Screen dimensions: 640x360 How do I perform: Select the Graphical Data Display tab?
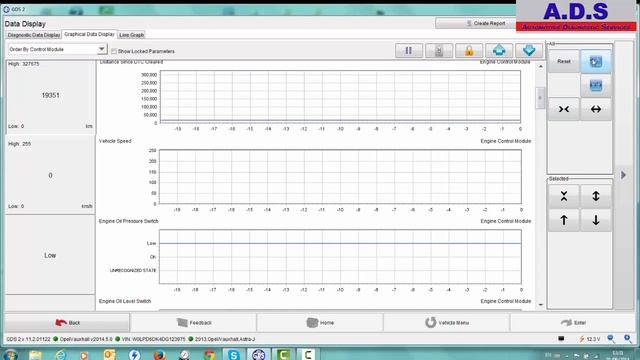pyautogui.click(x=89, y=34)
